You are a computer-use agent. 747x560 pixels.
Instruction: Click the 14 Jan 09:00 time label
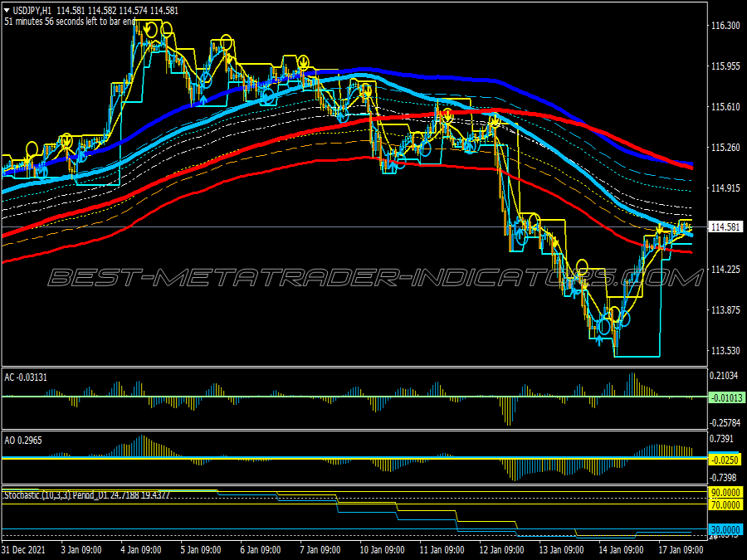tap(621, 549)
